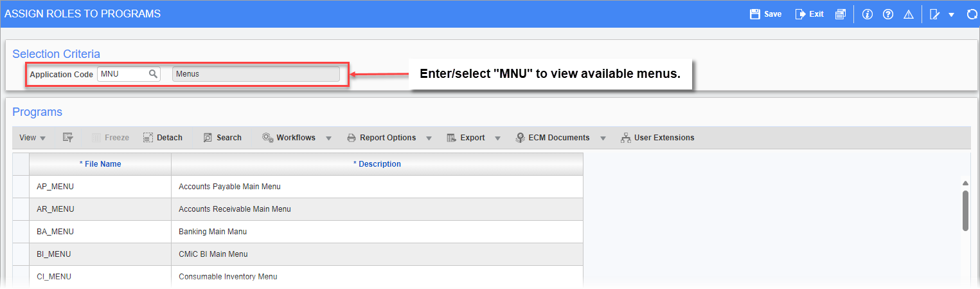980x289 pixels.
Task: Open User Extensions
Action: tap(657, 138)
